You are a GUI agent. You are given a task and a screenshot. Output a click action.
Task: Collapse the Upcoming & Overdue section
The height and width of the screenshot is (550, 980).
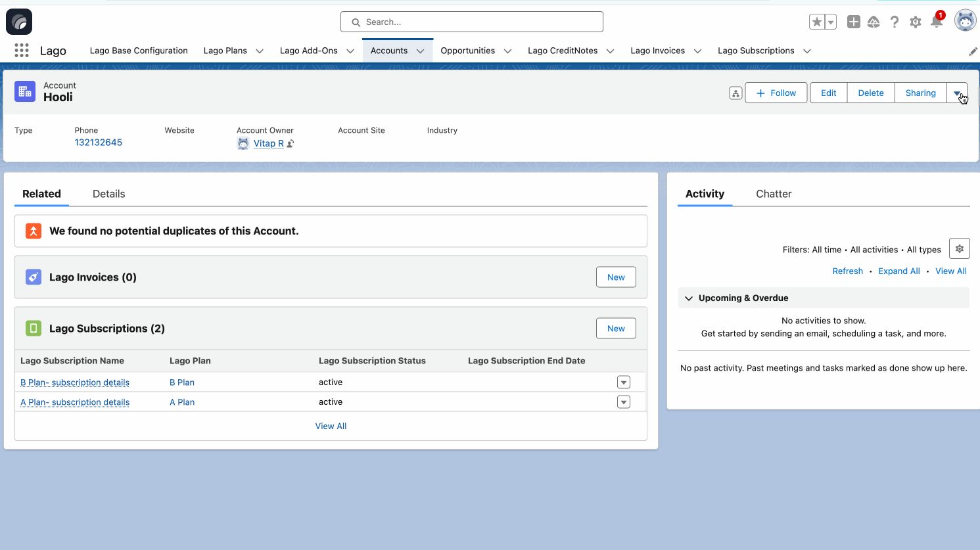pyautogui.click(x=689, y=298)
